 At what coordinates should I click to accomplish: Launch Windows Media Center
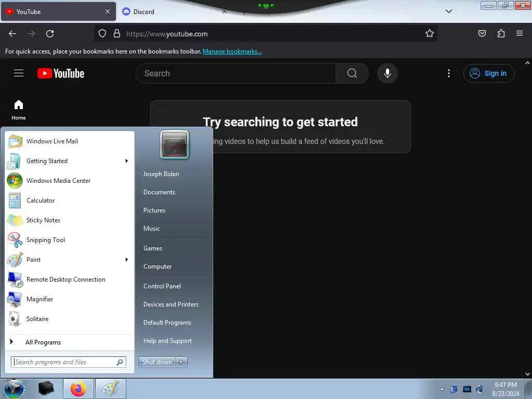[x=70, y=180]
